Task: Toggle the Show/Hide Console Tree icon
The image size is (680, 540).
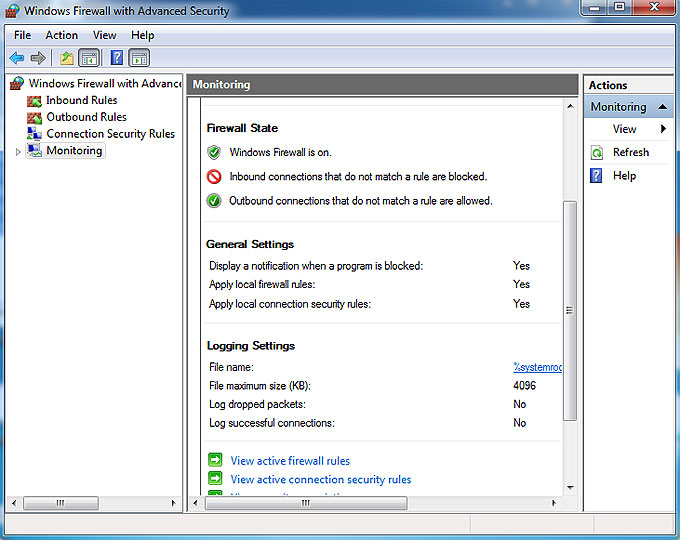Action: pyautogui.click(x=89, y=58)
